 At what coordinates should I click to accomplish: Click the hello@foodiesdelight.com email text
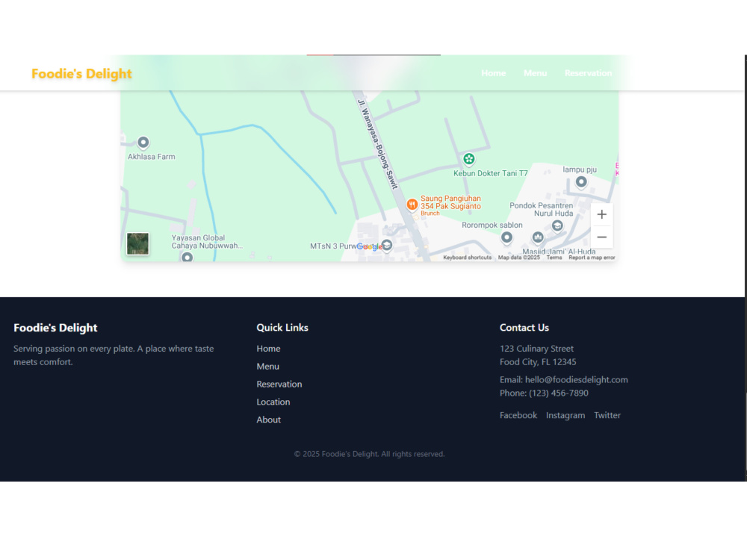pos(577,379)
